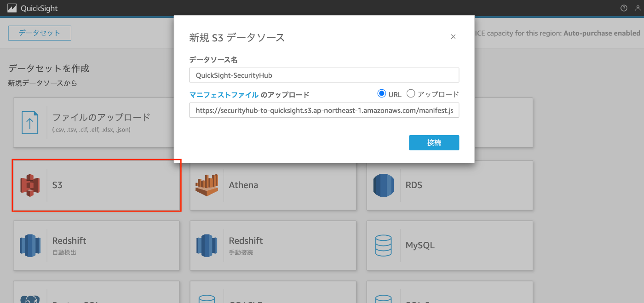644x303 pixels.
Task: Click the Redshift 自動検出 icon
Action: click(30, 246)
